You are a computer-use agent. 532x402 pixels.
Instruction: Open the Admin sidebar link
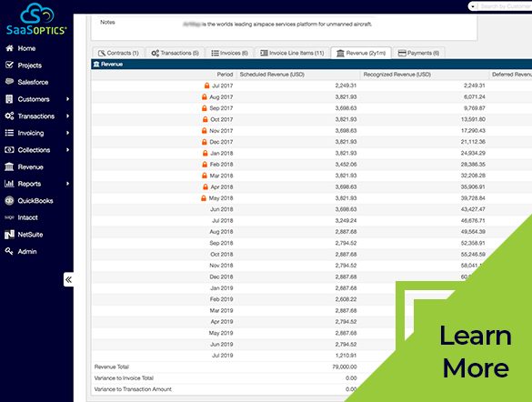click(x=27, y=251)
